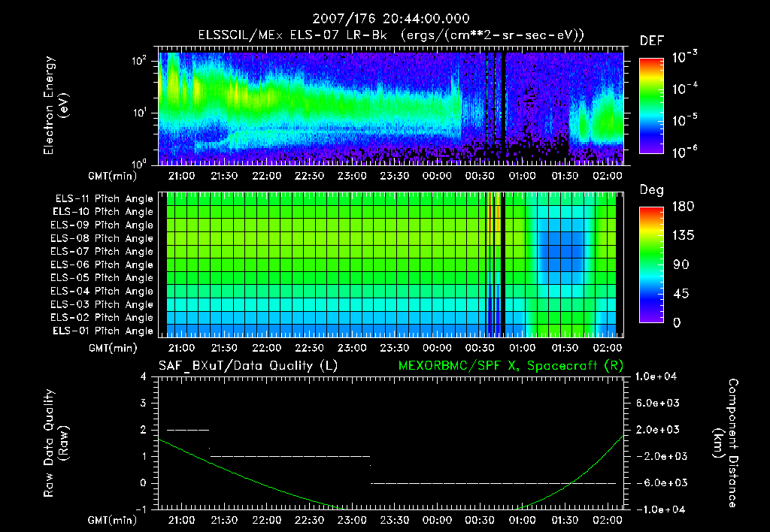Click the timestamp title 2007/176 20:44:00.000
The height and width of the screenshot is (532, 770).
pyautogui.click(x=391, y=19)
